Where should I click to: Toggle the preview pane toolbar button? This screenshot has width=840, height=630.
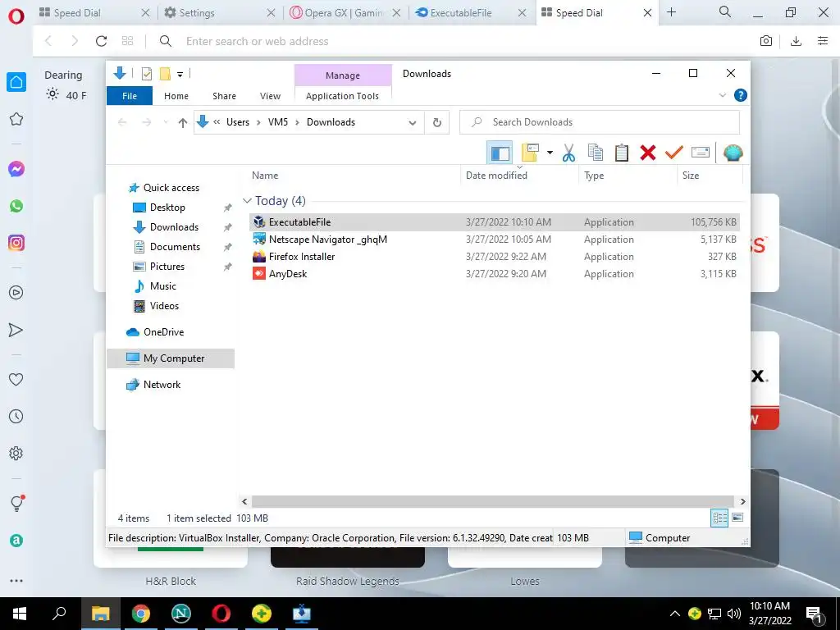click(x=500, y=153)
